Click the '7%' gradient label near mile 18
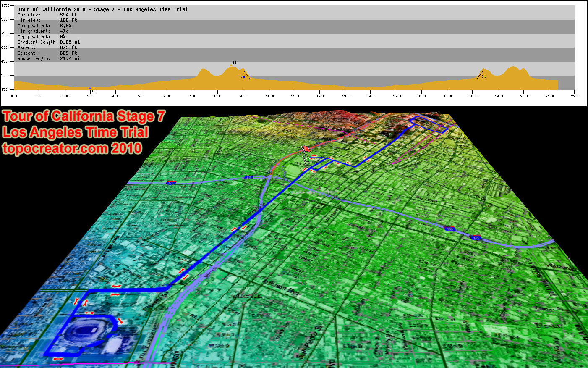 [483, 77]
